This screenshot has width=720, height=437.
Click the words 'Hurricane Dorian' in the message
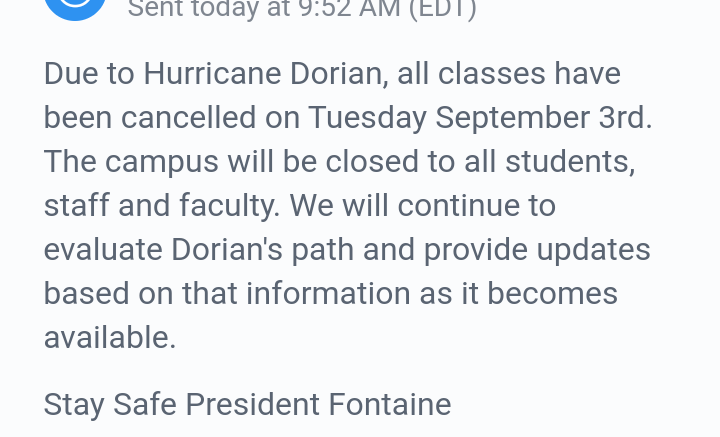[263, 73]
